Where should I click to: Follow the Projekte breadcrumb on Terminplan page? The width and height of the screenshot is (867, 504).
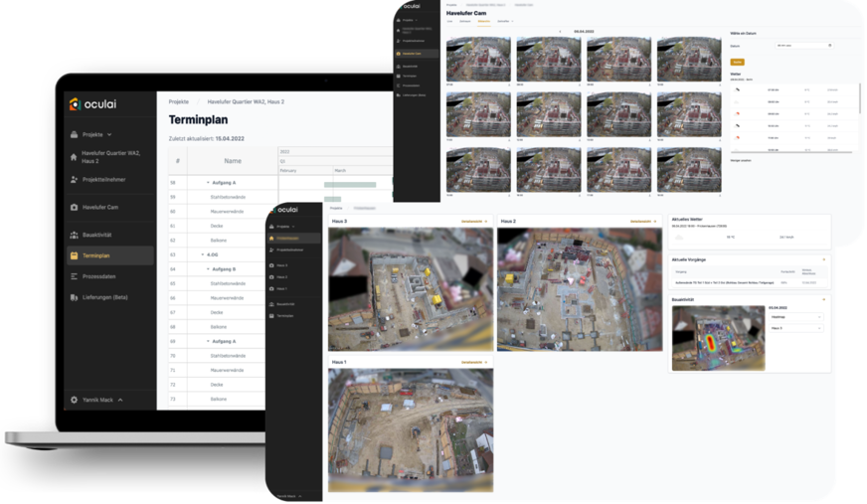point(179,101)
